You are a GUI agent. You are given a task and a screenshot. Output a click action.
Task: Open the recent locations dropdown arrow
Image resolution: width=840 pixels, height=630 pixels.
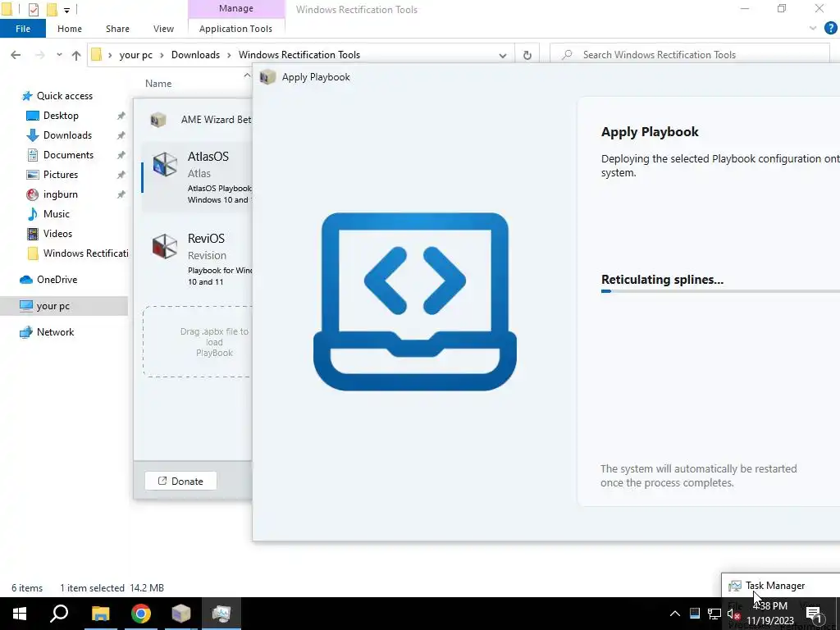click(x=59, y=55)
